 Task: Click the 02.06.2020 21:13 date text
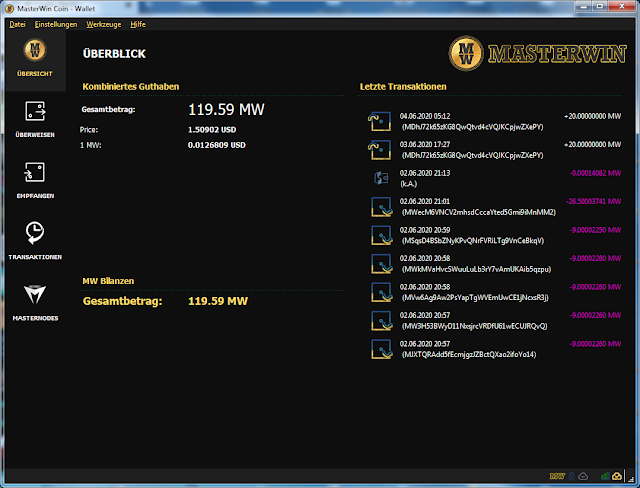[424, 173]
